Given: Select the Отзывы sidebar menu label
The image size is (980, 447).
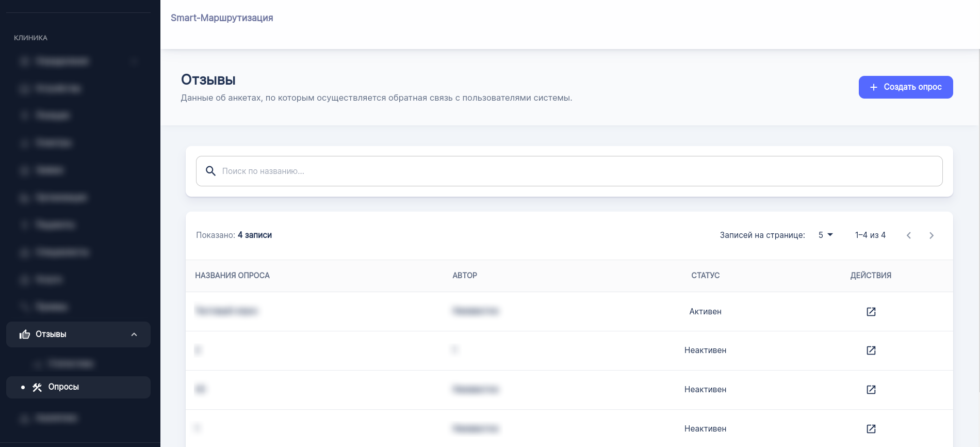Looking at the screenshot, I should [51, 334].
